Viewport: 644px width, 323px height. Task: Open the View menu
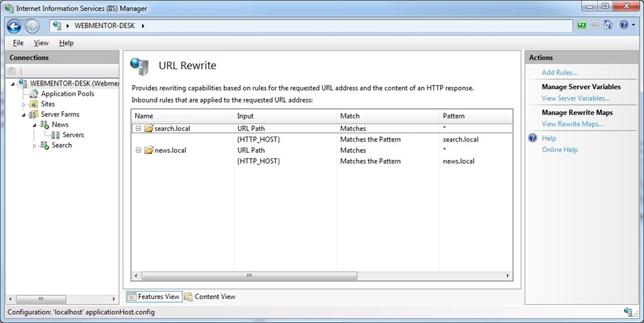tap(41, 43)
